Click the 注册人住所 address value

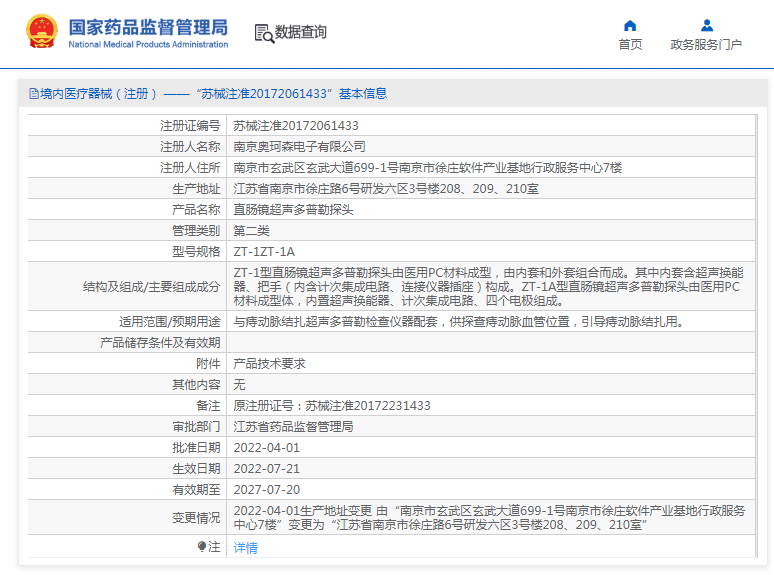click(427, 168)
